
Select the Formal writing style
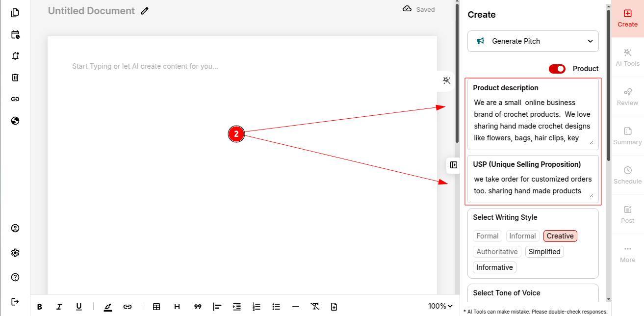pyautogui.click(x=487, y=236)
